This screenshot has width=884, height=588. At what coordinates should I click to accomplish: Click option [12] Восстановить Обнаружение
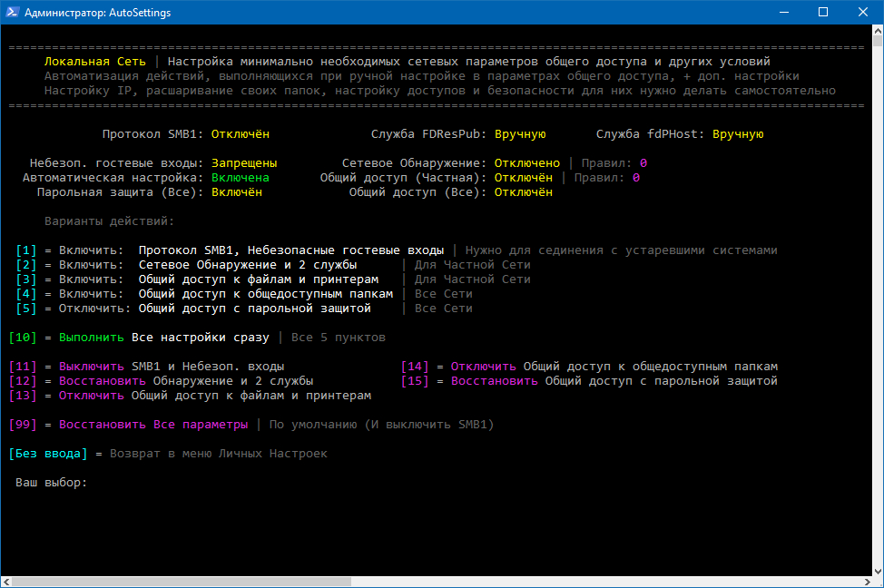tap(162, 381)
